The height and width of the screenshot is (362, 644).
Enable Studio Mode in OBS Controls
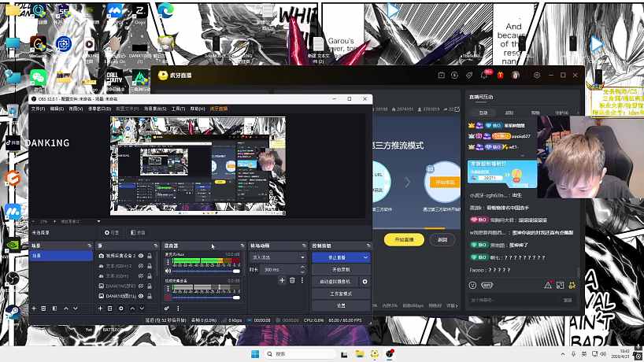(341, 294)
